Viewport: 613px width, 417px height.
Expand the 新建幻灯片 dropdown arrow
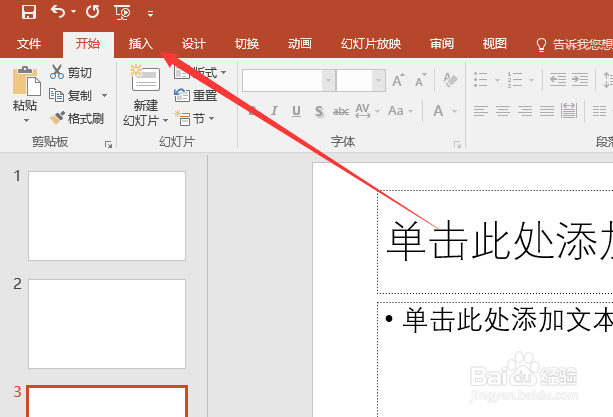[165, 120]
